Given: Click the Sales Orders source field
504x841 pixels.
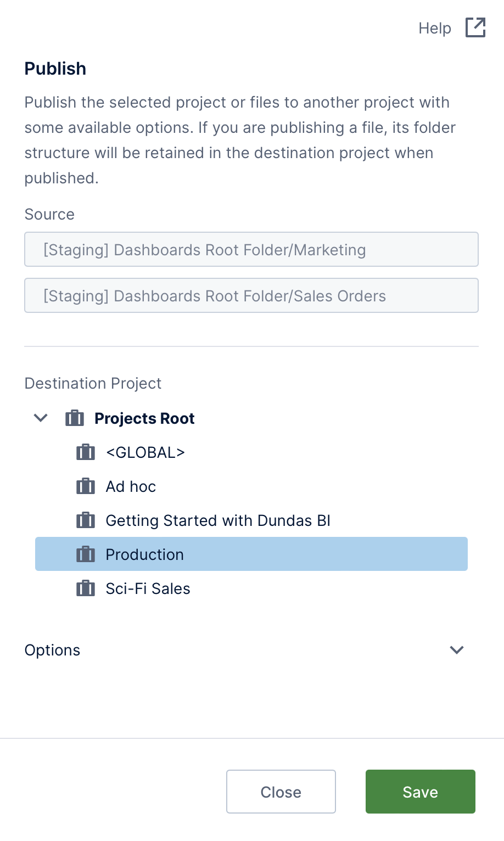Looking at the screenshot, I should pos(251,295).
